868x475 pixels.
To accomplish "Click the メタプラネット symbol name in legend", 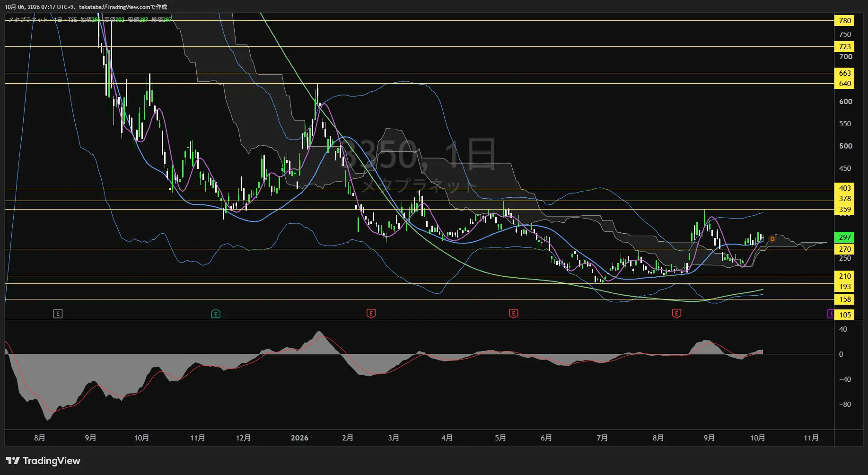I will [28, 20].
